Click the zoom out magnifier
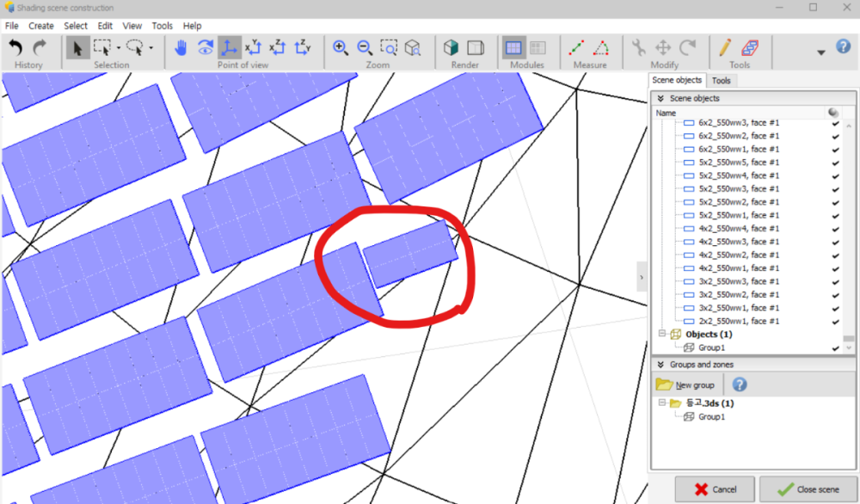The image size is (860, 504). click(365, 48)
